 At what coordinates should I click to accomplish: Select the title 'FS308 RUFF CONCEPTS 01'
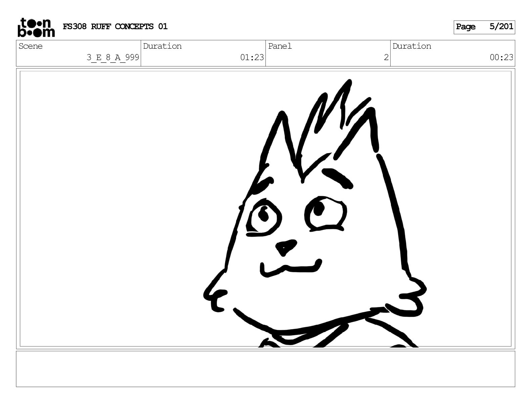click(115, 27)
